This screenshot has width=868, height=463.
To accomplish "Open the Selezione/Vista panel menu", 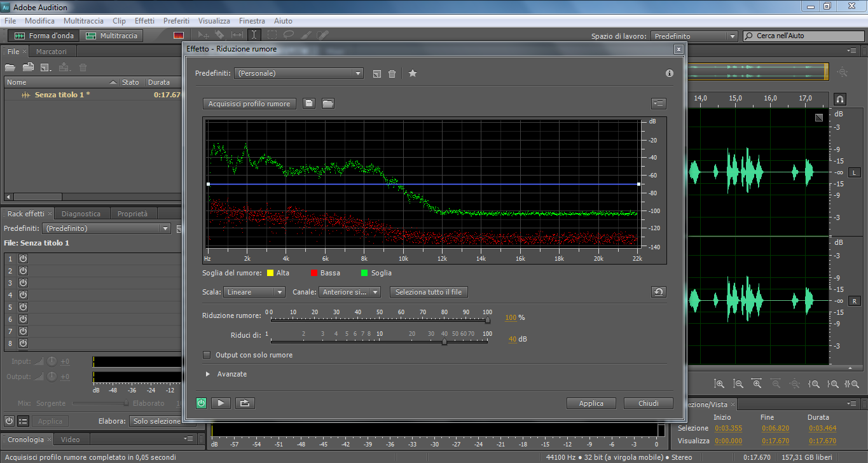I will 851,404.
